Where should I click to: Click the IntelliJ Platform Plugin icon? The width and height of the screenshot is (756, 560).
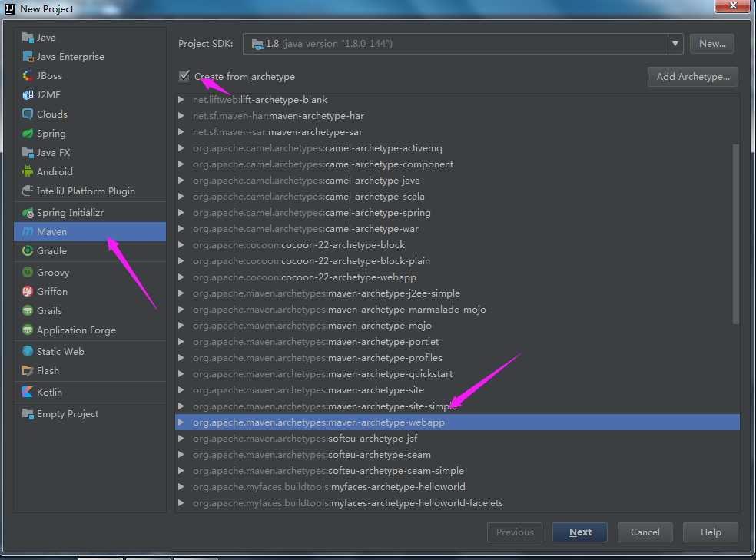point(28,191)
